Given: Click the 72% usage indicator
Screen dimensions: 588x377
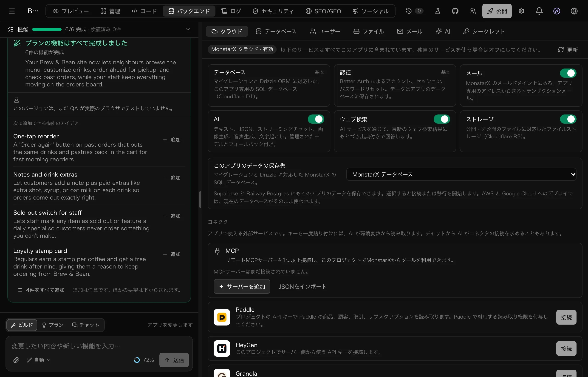Looking at the screenshot, I should pyautogui.click(x=144, y=360).
